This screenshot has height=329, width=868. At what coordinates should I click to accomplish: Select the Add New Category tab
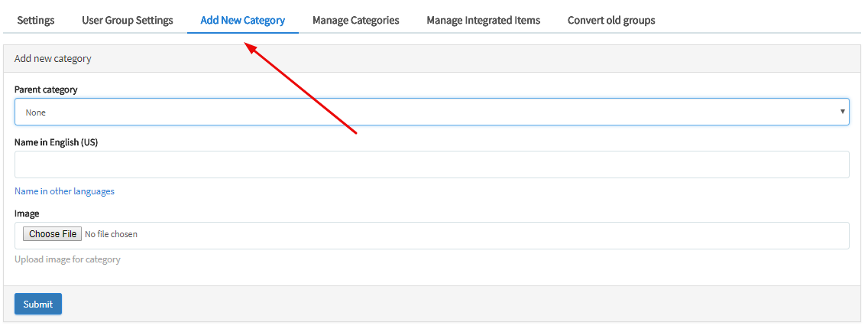(x=242, y=21)
